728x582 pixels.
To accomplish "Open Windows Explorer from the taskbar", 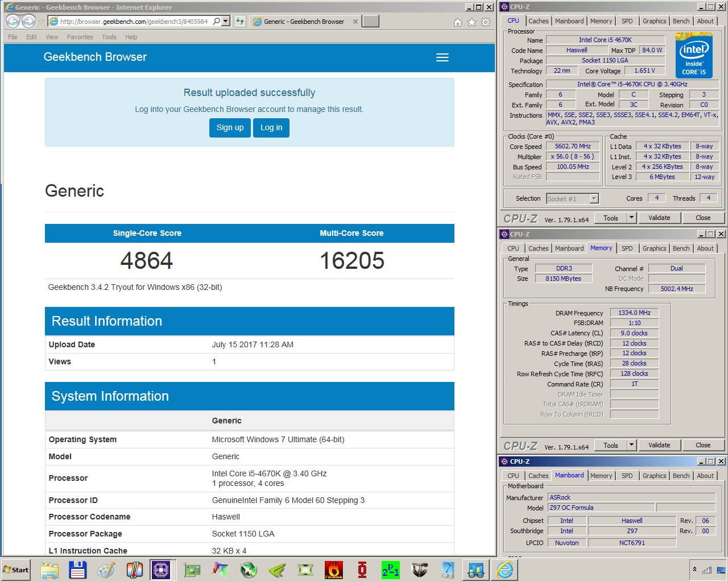I will [49, 570].
